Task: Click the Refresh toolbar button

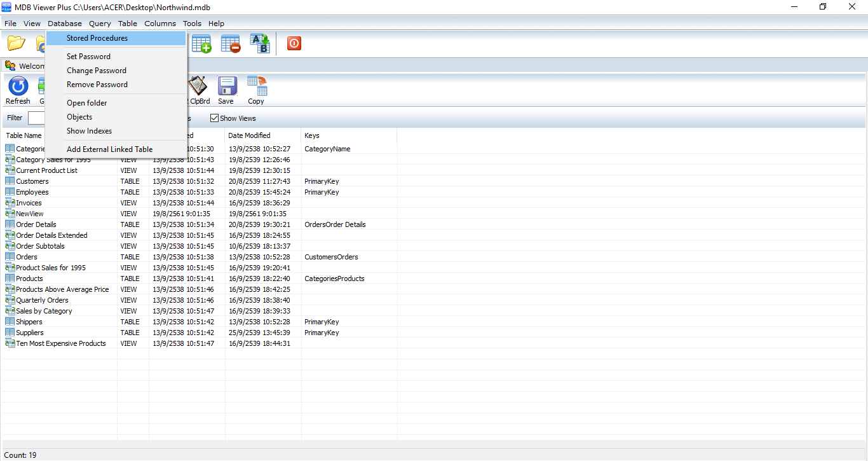Action: click(18, 90)
